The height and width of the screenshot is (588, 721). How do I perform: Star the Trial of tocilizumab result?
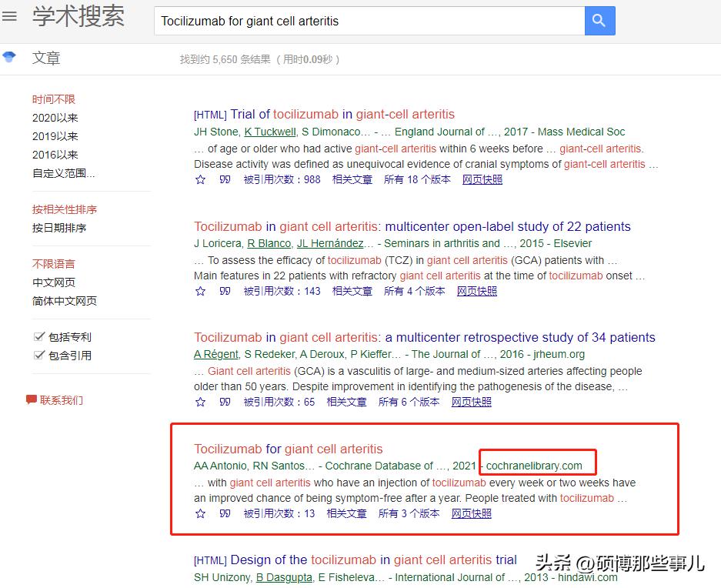click(x=200, y=179)
